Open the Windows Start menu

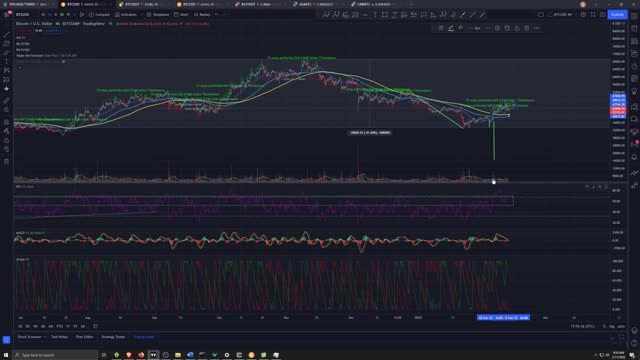click(6, 355)
